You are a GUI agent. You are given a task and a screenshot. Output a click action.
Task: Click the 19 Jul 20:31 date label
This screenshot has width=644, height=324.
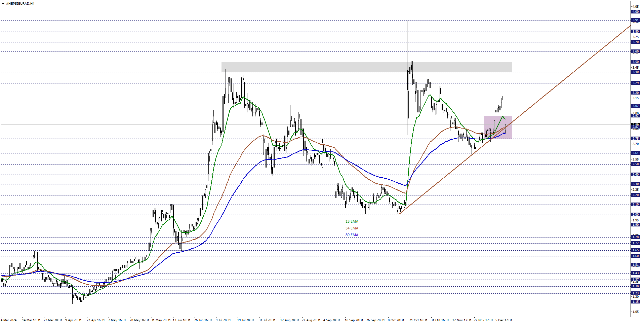(x=246, y=320)
